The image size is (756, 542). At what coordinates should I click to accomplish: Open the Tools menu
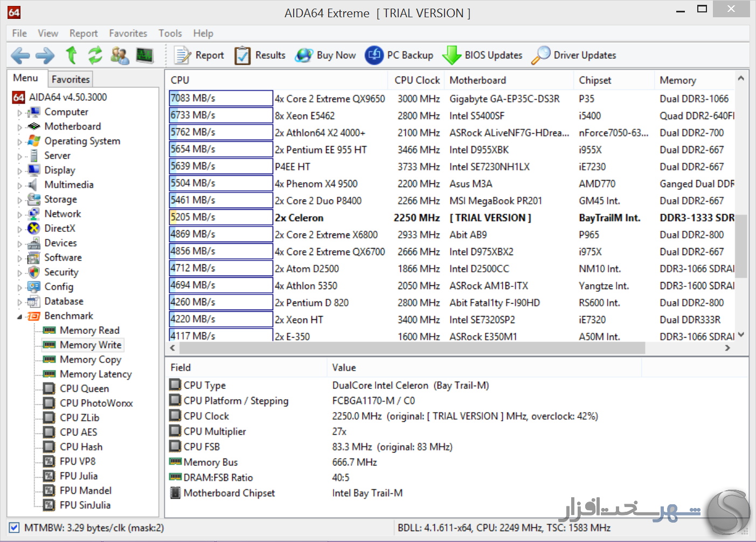[x=170, y=33]
